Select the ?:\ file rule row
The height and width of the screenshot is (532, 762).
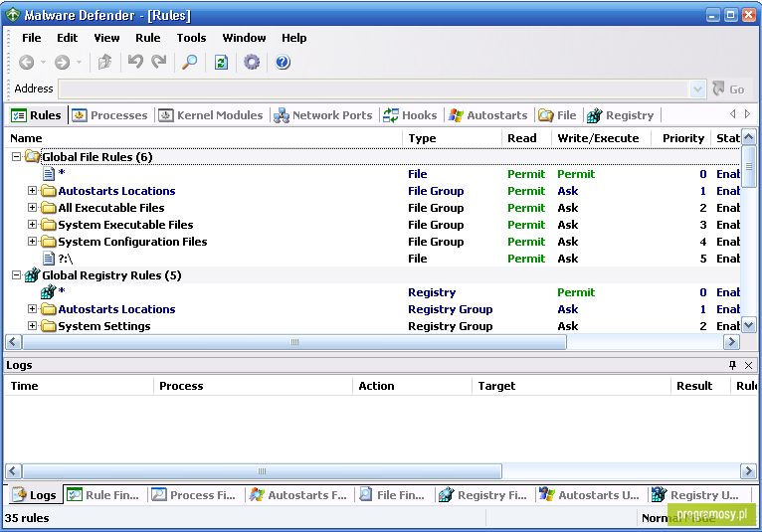(x=374, y=259)
